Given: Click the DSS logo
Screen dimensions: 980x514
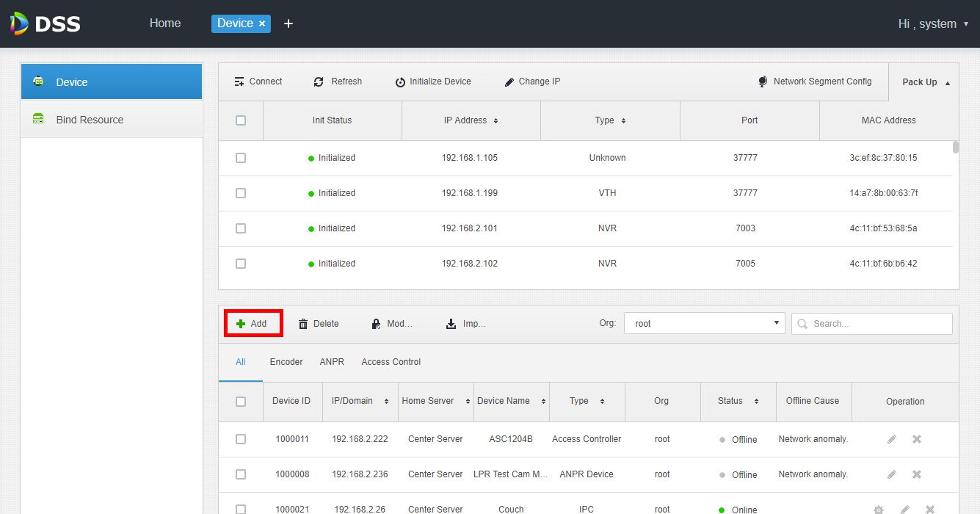Looking at the screenshot, I should click(x=46, y=23).
